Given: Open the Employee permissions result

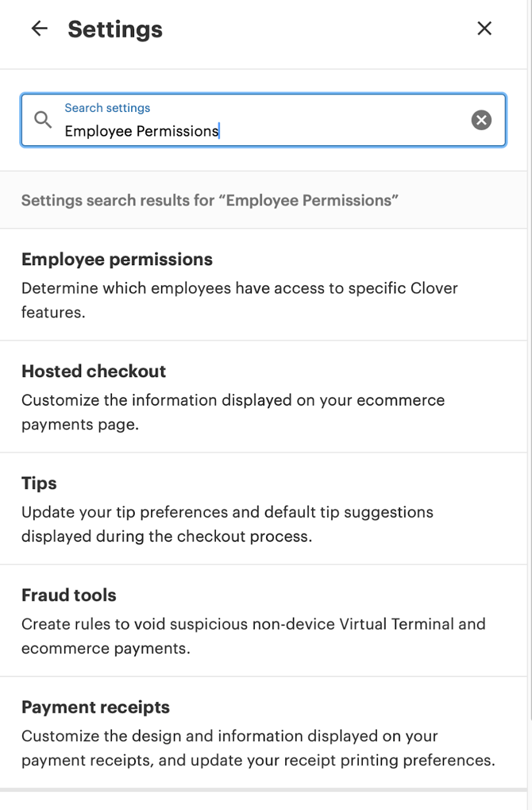Looking at the screenshot, I should pyautogui.click(x=117, y=260).
